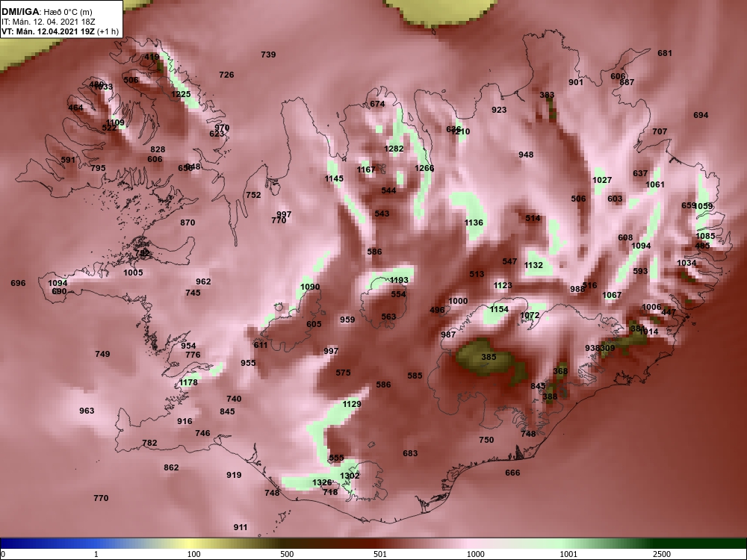Image resolution: width=747 pixels, height=560 pixels.
Task: Click the map value 1061
Action: [655, 184]
